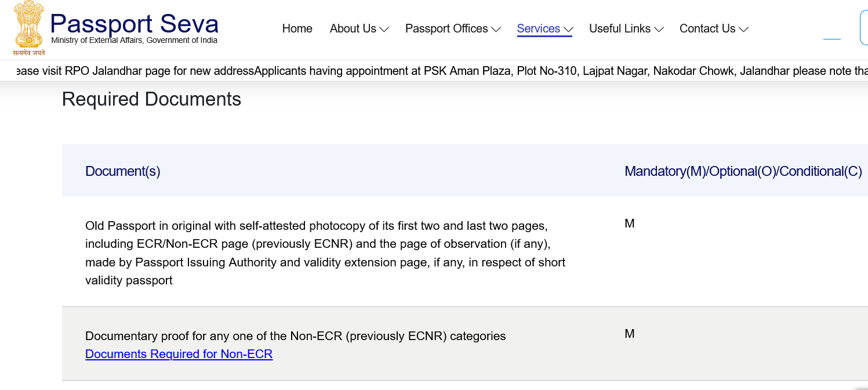Open the Passport Offices menu label
Image resolution: width=868 pixels, height=390 pixels.
coord(446,28)
